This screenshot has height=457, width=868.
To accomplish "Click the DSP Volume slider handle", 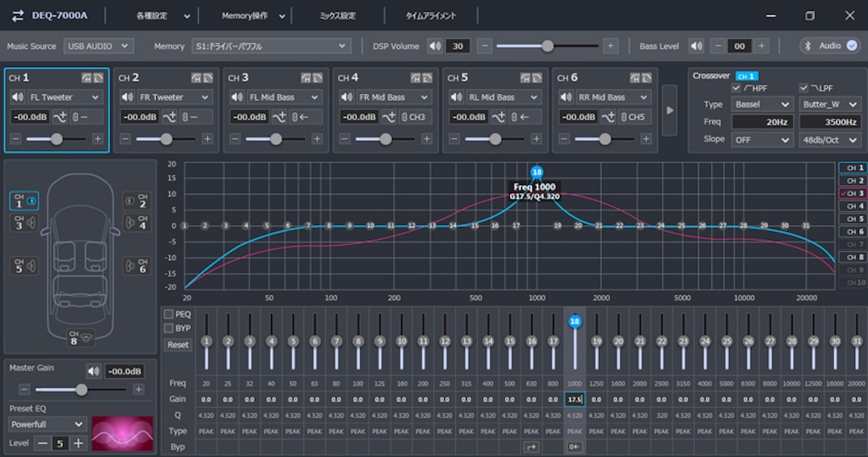I will [x=548, y=46].
